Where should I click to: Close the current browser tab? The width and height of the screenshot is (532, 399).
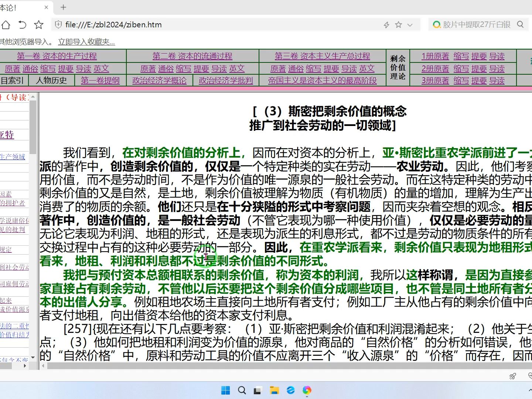pos(46,7)
